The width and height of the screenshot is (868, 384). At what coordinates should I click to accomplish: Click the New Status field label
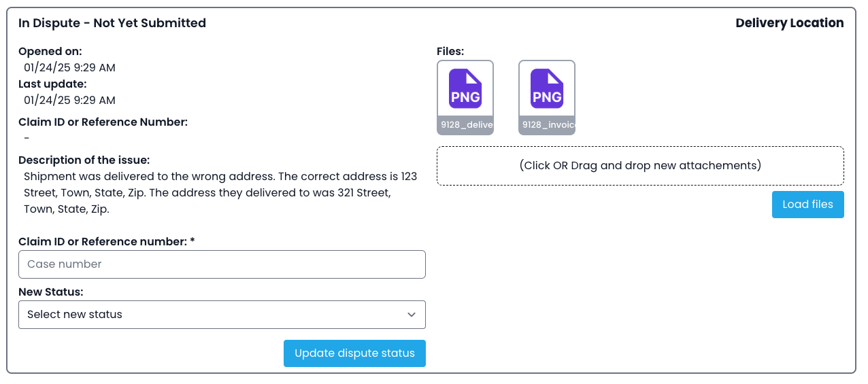51,292
